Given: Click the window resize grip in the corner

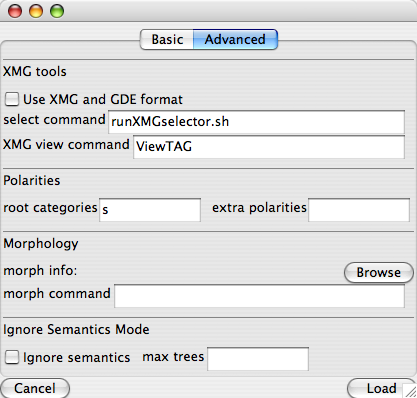Looking at the screenshot, I should coord(410,391).
